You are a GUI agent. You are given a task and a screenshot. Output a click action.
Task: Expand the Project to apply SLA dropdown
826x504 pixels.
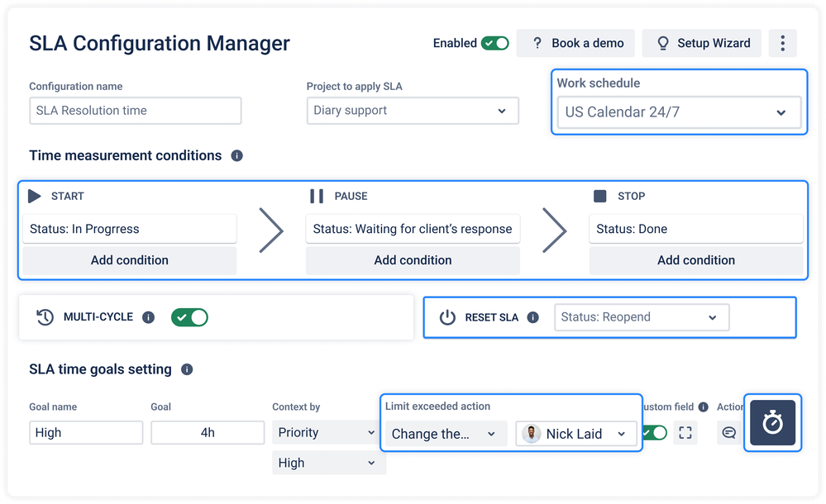412,111
